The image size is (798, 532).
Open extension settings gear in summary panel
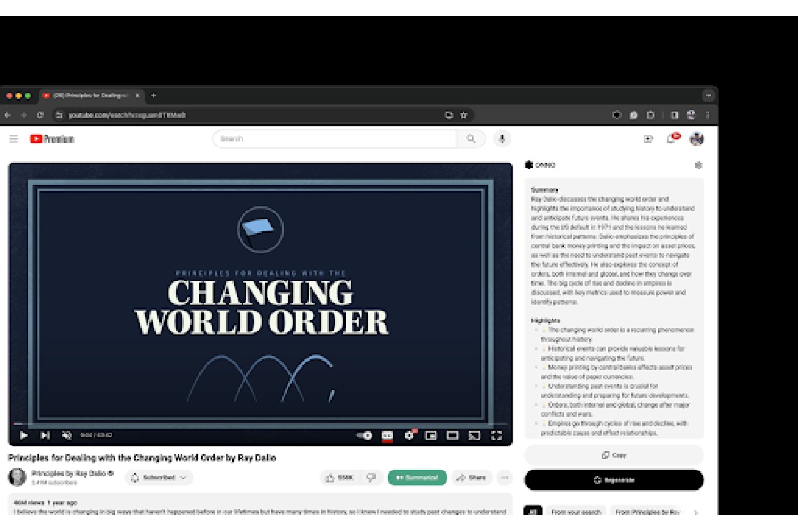pyautogui.click(x=699, y=165)
